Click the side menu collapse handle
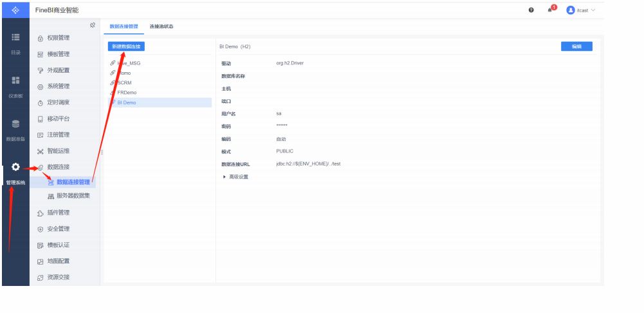Image resolution: width=644 pixels, height=313 pixels. pos(102,152)
